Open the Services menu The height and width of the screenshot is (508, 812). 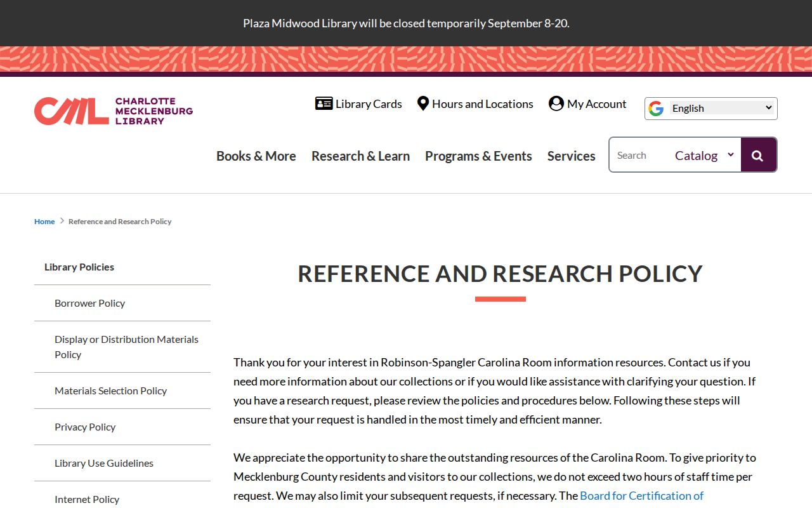click(572, 156)
